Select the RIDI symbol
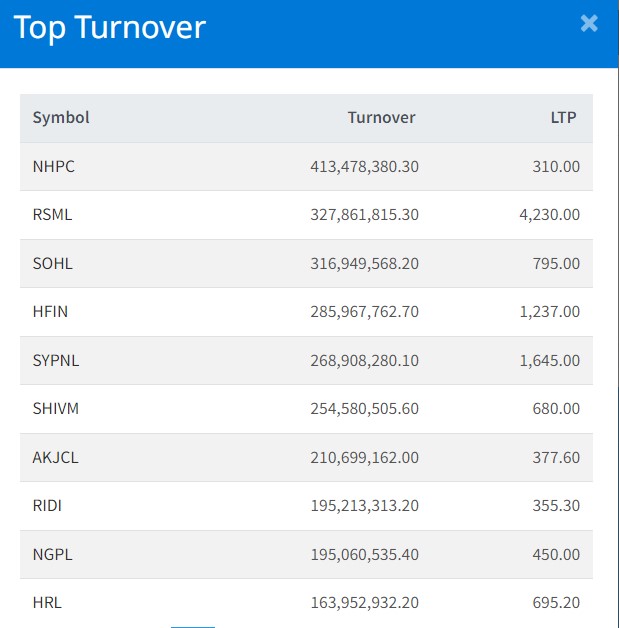The image size is (619, 628). coord(47,505)
